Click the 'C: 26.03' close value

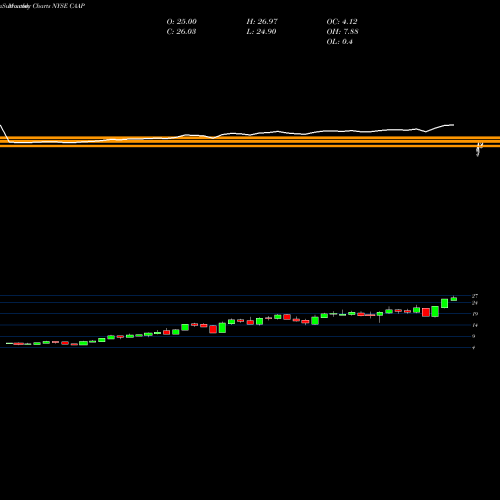181,32
